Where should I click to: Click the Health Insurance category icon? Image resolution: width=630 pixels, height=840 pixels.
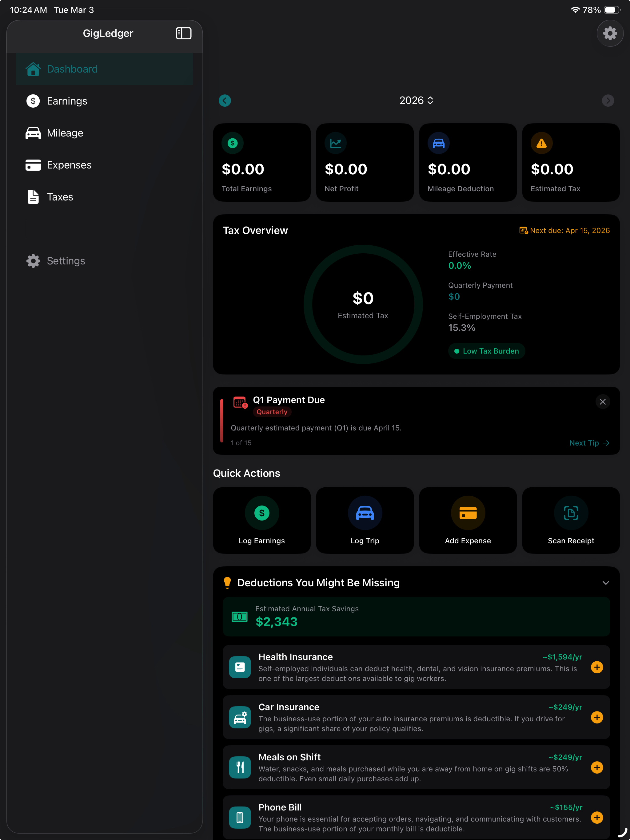click(240, 667)
